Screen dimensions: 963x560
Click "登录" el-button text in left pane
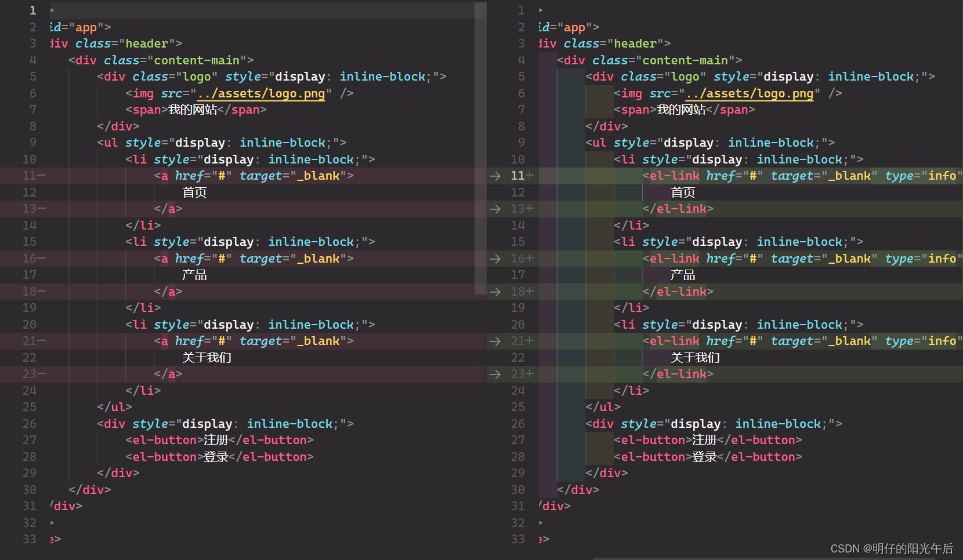(x=216, y=457)
